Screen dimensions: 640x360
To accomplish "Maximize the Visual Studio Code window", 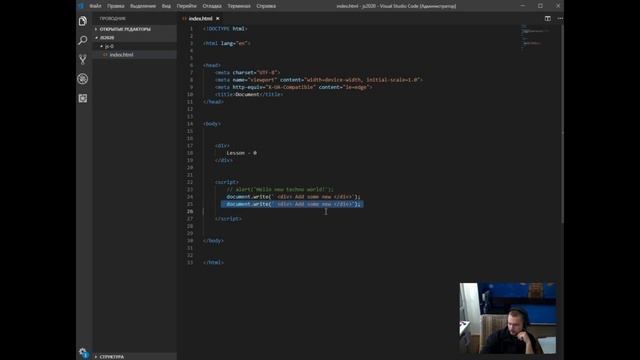I will tap(540, 6).
